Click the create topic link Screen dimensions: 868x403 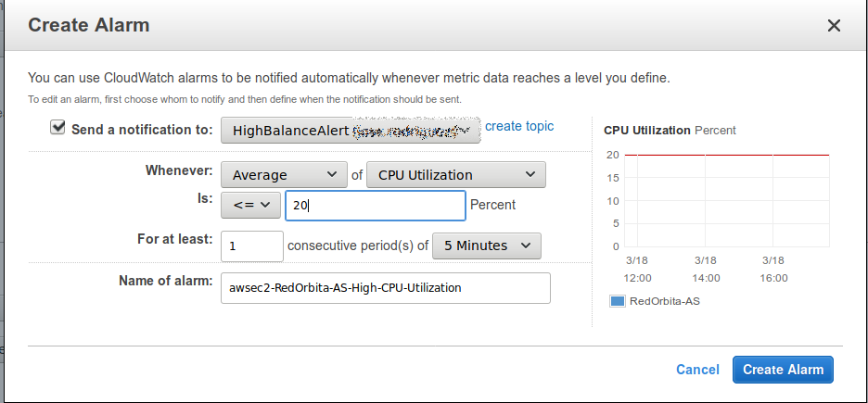click(x=519, y=126)
